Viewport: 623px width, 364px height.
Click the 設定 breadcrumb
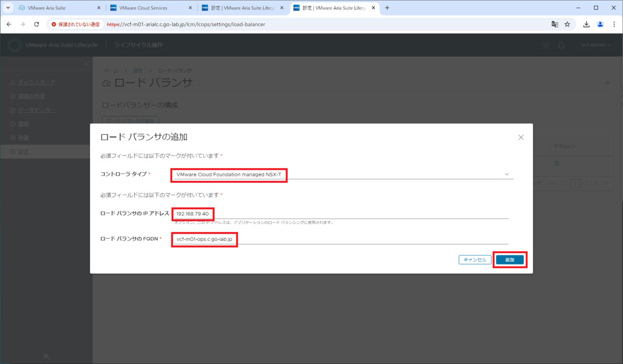138,70
